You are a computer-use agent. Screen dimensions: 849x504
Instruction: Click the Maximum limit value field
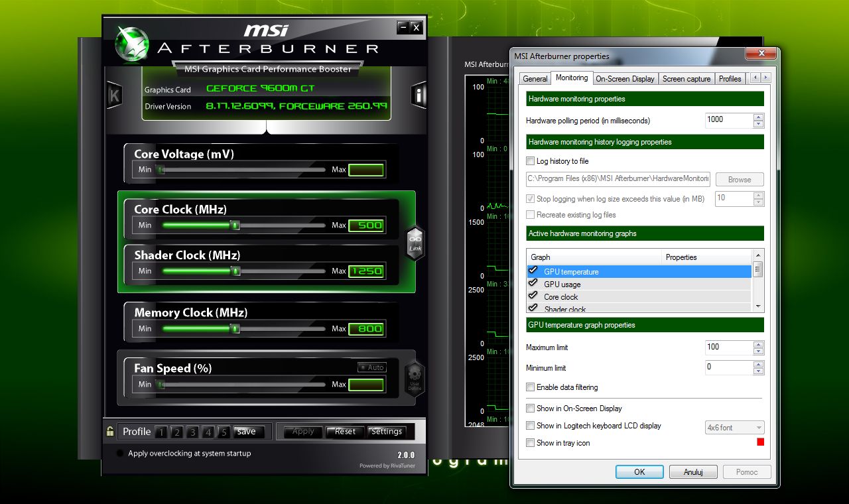(x=730, y=347)
